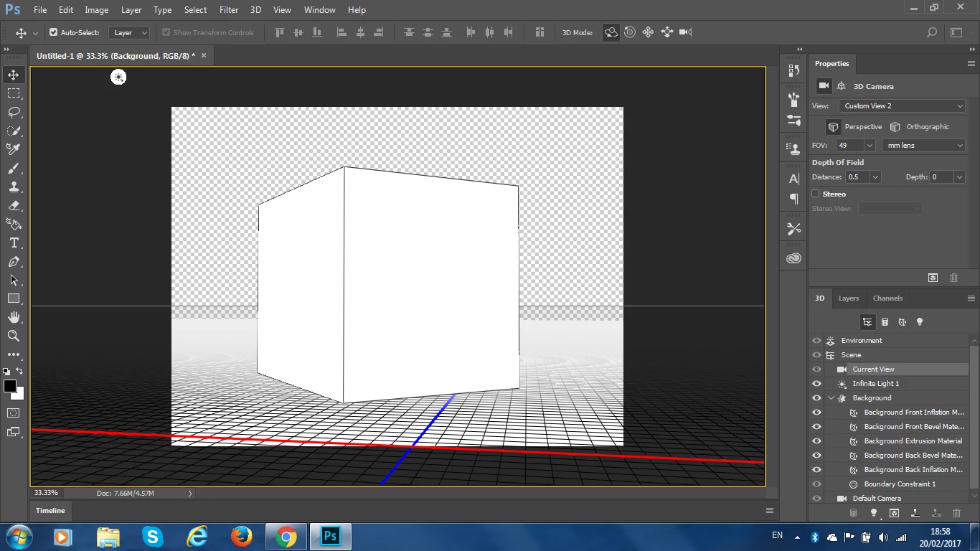
Task: Select the Eraser tool
Action: tap(14, 205)
